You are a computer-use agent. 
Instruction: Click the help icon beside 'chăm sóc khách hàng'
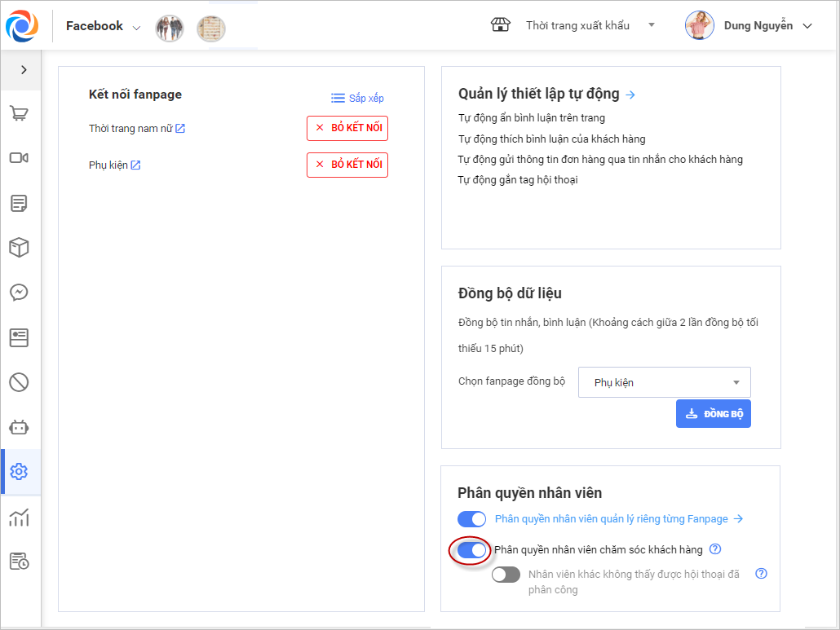click(x=715, y=549)
